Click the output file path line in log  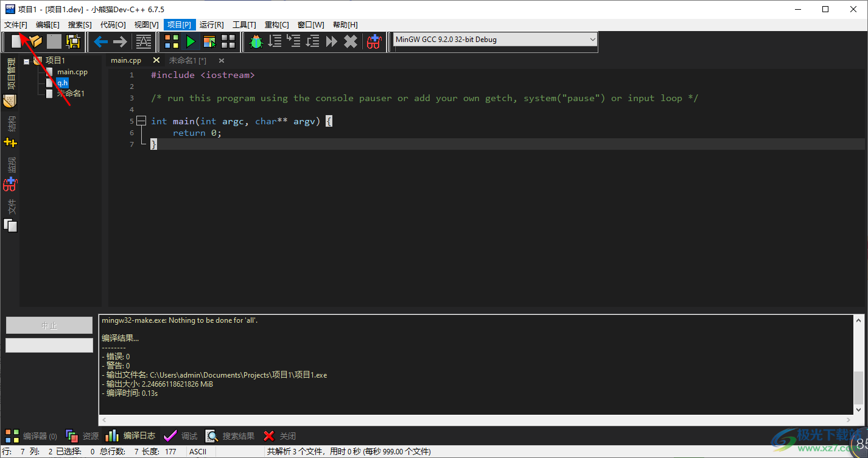coord(214,375)
